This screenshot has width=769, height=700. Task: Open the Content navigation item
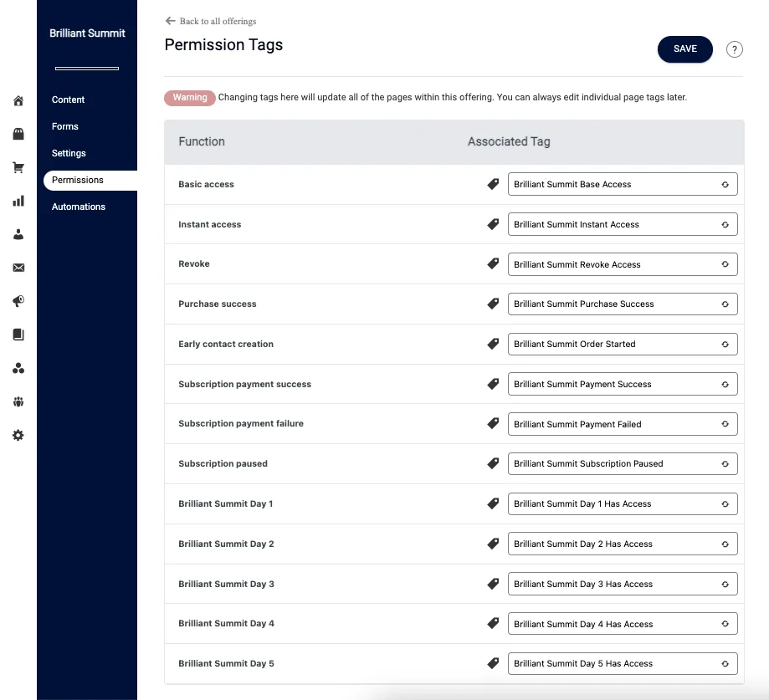(68, 100)
